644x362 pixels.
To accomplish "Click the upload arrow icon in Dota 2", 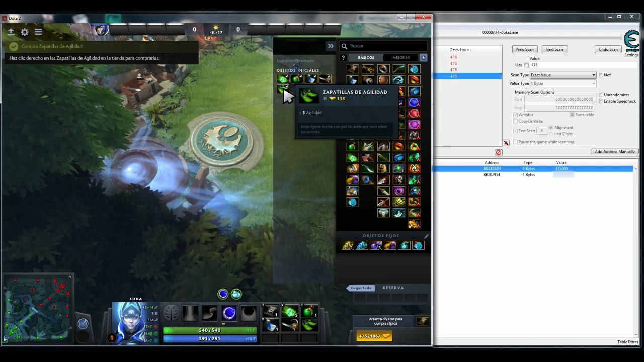I will coord(11,32).
